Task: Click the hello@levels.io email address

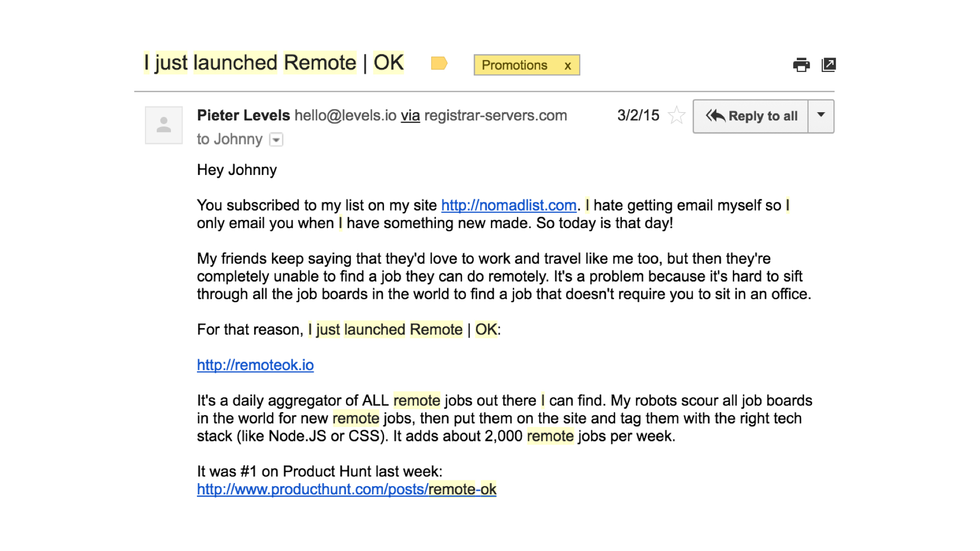Action: click(x=346, y=115)
